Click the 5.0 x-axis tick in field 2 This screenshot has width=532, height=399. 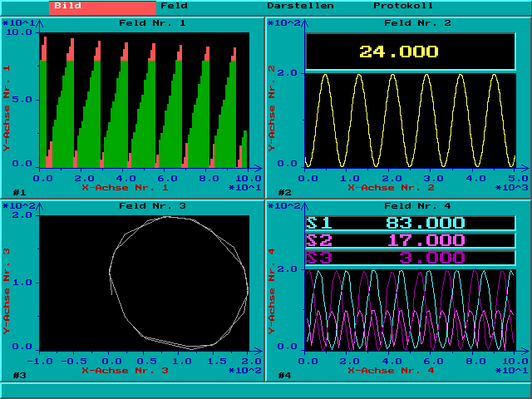coord(517,179)
